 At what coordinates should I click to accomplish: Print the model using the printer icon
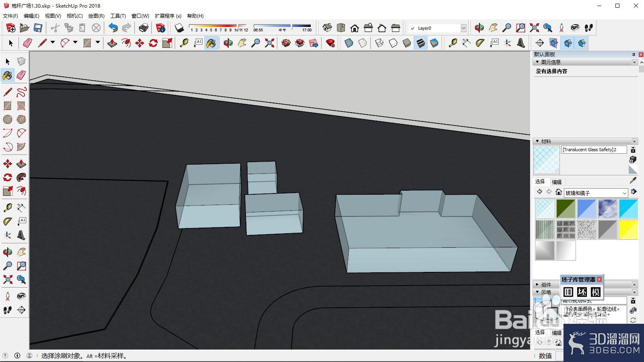144,28
